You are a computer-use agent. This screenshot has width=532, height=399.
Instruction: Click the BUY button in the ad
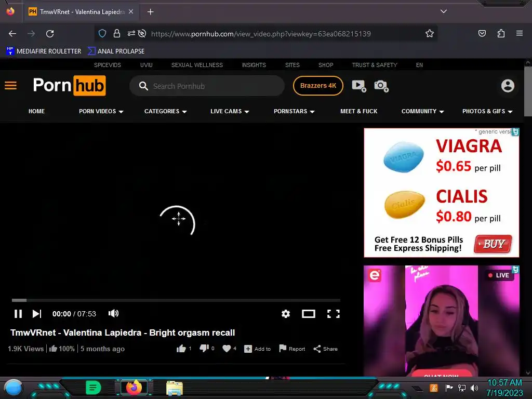[x=493, y=244]
